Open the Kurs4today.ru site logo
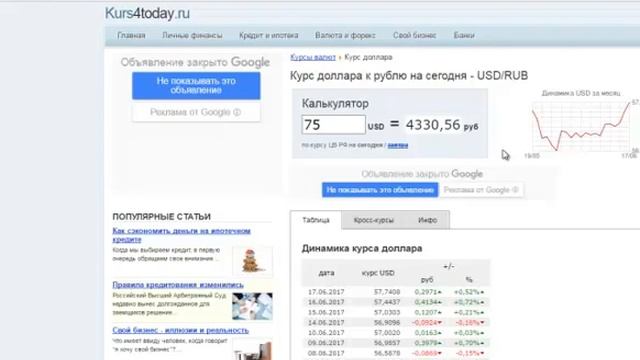 (147, 13)
